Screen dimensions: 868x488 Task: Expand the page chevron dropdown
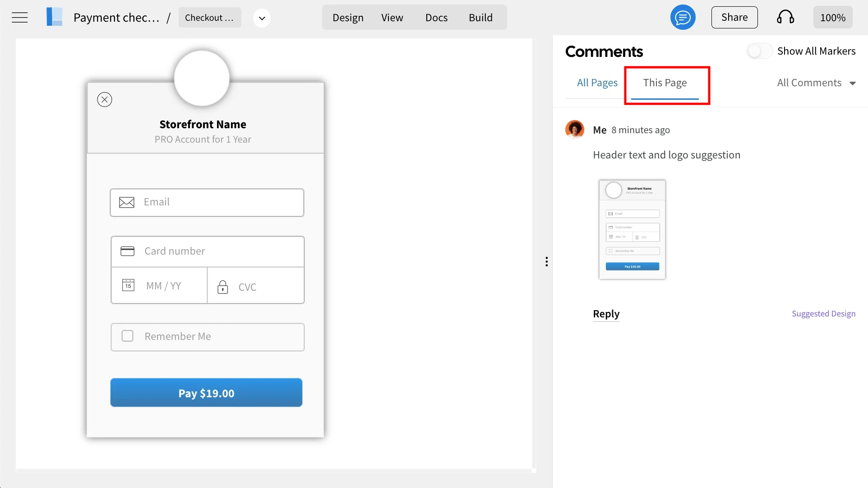tap(262, 18)
